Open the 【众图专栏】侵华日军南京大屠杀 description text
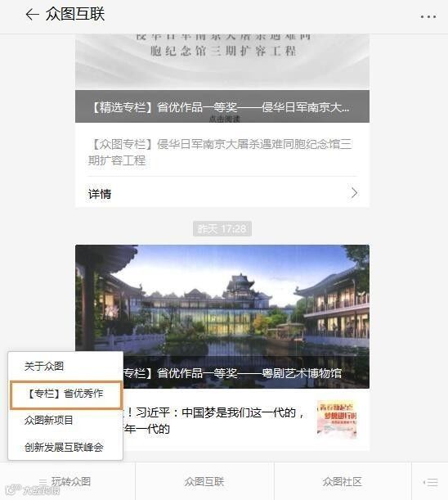Screen dimensions: 448x500 (x=220, y=152)
